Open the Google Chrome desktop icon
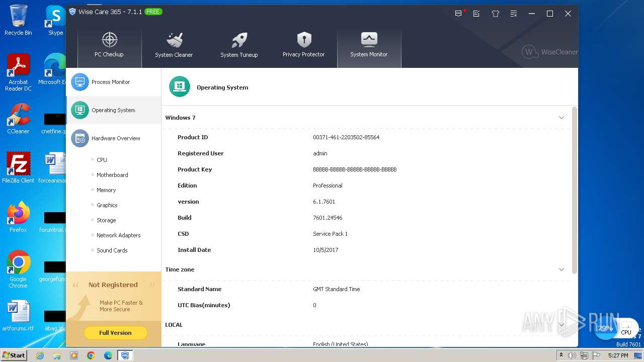Screen dimensions: 644x362 click(x=18, y=269)
